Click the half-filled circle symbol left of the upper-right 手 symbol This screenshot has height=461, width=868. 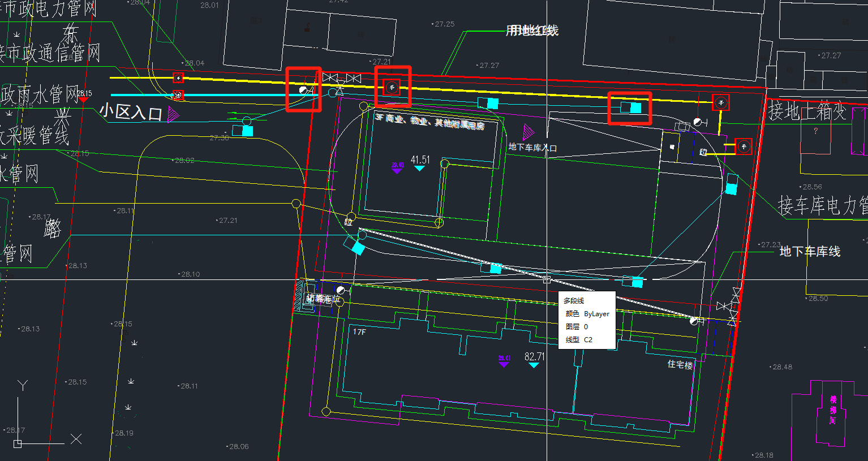(697, 122)
